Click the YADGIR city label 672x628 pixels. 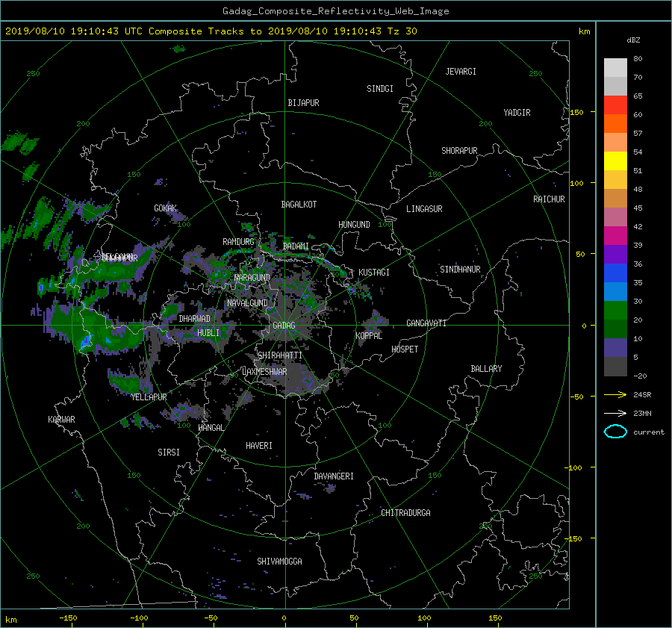coord(517,113)
